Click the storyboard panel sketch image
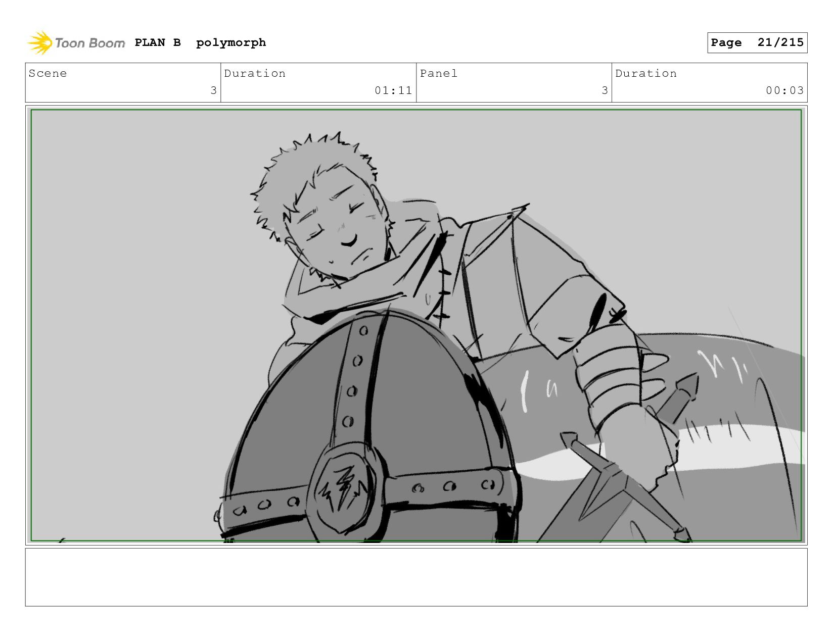 [x=416, y=325]
